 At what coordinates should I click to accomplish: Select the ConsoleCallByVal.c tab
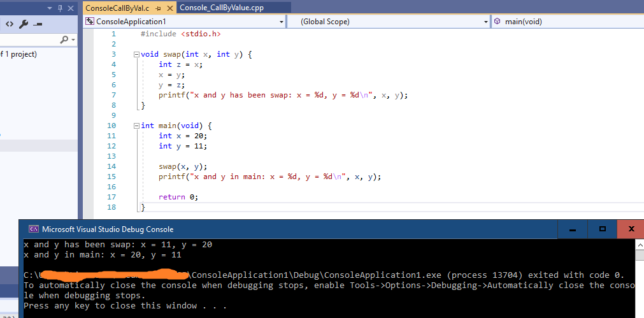(x=118, y=8)
